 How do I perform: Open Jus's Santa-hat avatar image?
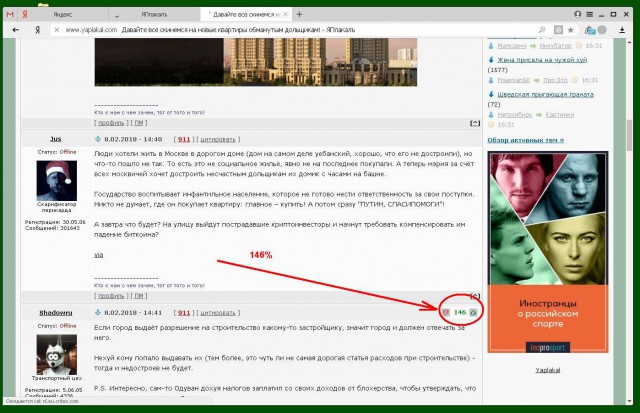click(57, 180)
